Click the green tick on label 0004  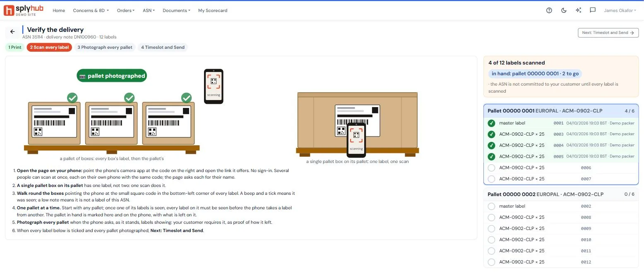pyautogui.click(x=491, y=145)
